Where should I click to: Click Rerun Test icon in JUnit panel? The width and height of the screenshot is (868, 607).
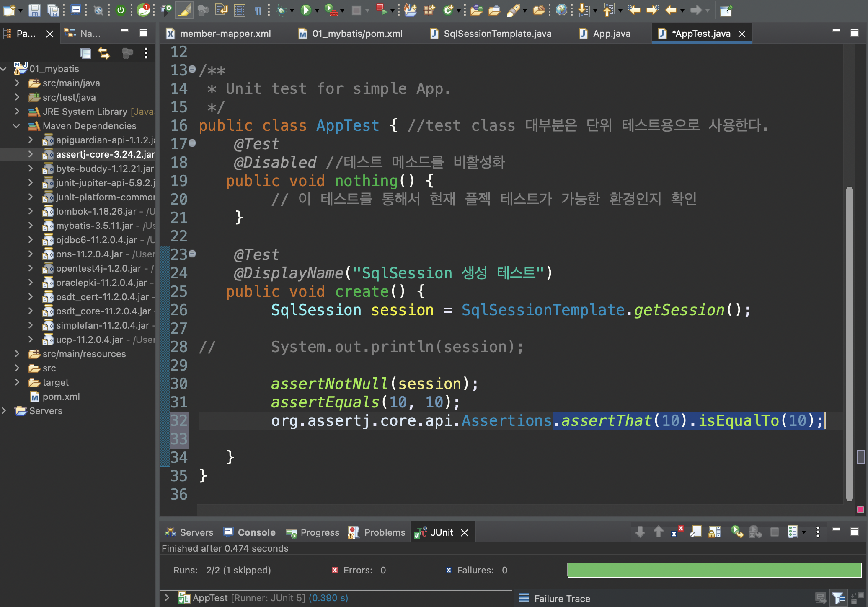pos(736,532)
